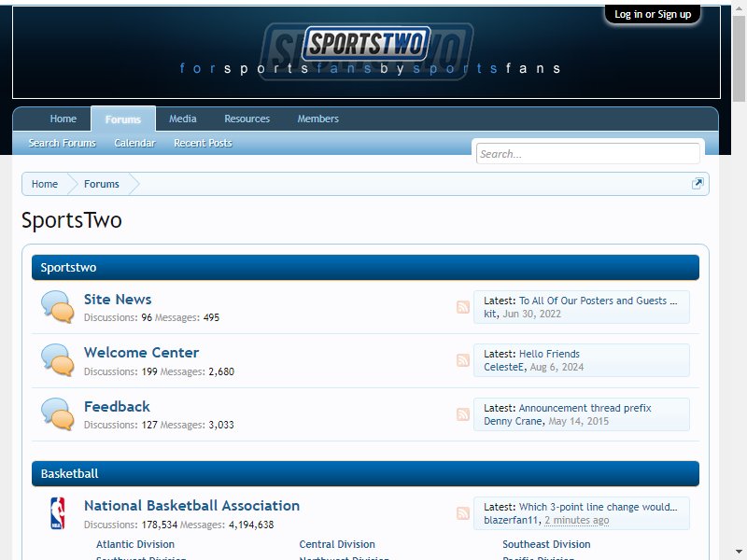This screenshot has height=560, width=747.
Task: Click the Forums breadcrumb
Action: tap(102, 184)
